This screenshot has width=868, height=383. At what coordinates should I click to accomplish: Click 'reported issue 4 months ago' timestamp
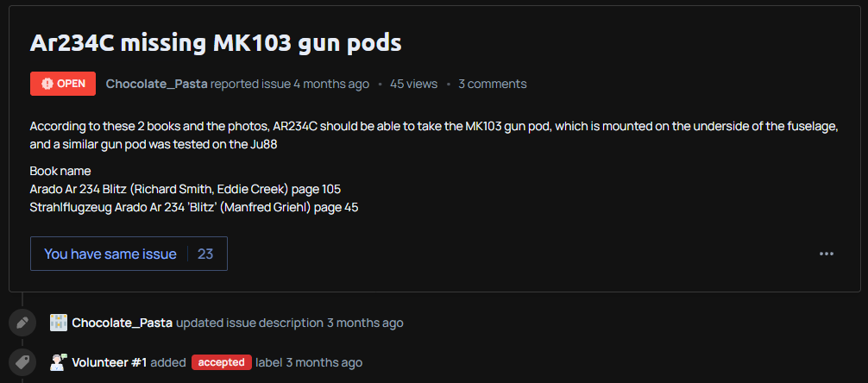290,84
